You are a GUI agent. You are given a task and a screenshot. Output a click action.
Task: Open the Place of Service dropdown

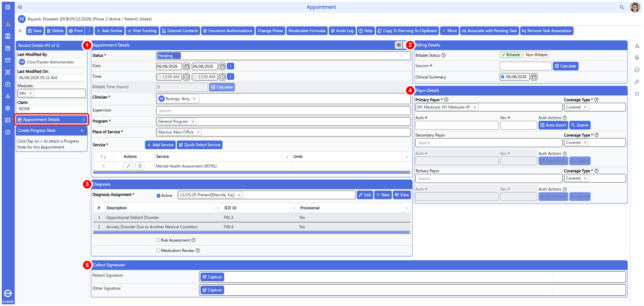283,132
